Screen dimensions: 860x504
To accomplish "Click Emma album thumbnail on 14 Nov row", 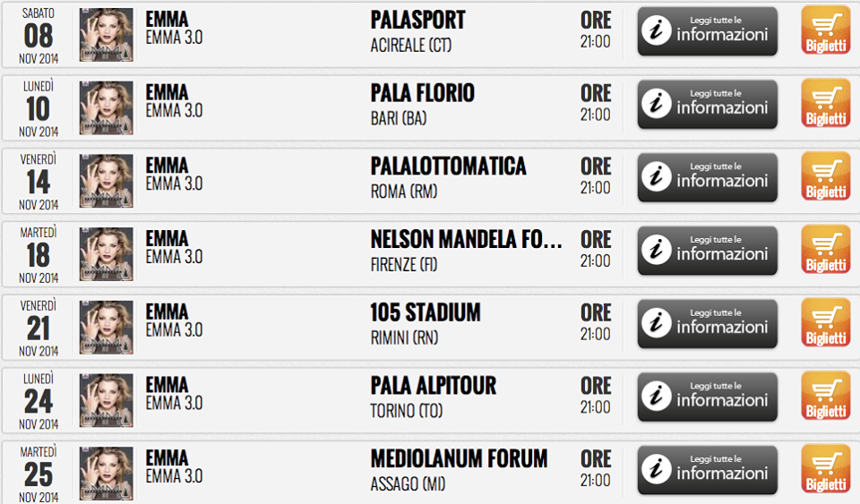I will 107,181.
